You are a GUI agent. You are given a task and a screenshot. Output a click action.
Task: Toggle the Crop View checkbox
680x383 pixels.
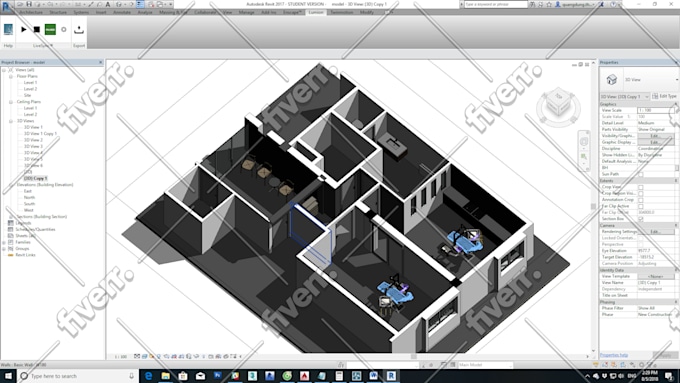click(641, 187)
